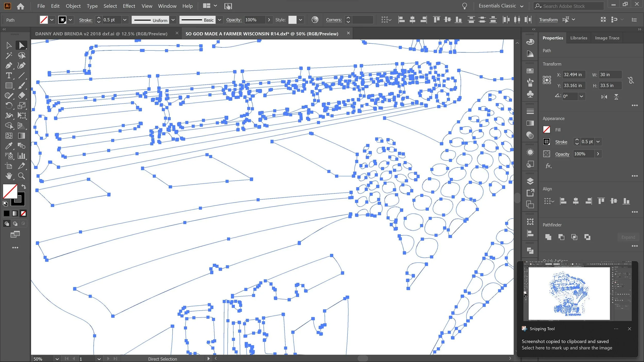Open the Recolor Artwork icon
The height and width of the screenshot is (362, 644).
315,20
